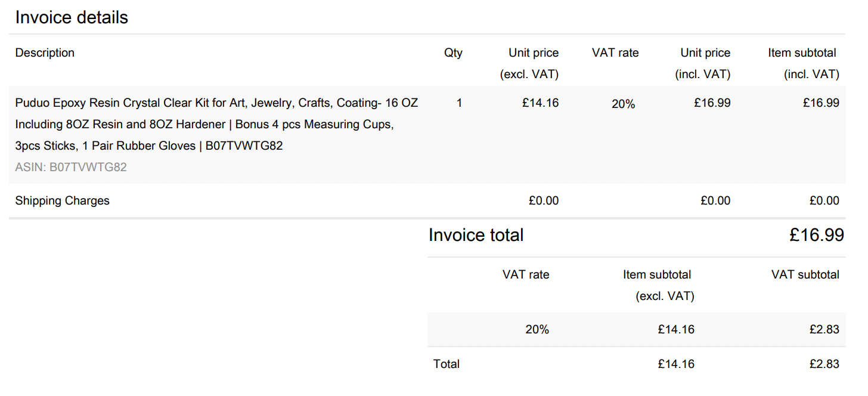Select the item subtotal £16.99 in product row
868x396 pixels.
point(821,103)
